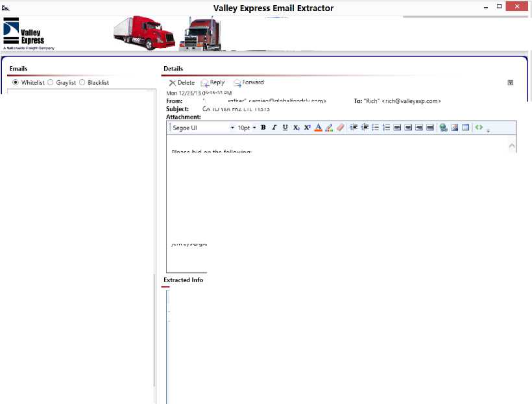532x404 pixels.
Task: Justify the text alignment
Action: (x=430, y=128)
